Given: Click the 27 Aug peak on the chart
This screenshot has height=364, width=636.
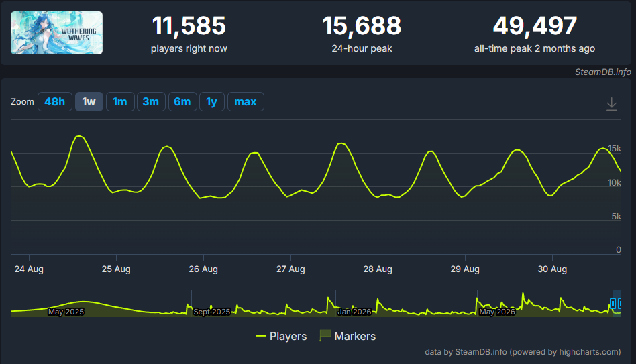Looking at the screenshot, I should (341, 143).
